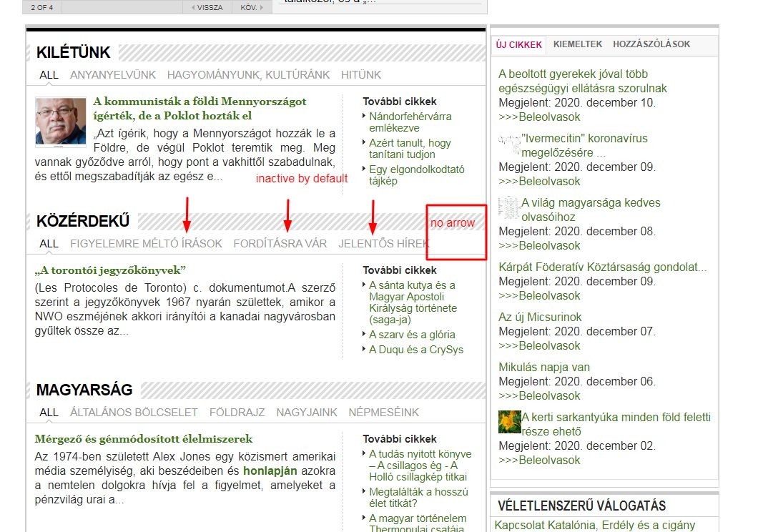Open JELENTŐS HÍREK tab
The height and width of the screenshot is (532, 773).
(x=383, y=244)
